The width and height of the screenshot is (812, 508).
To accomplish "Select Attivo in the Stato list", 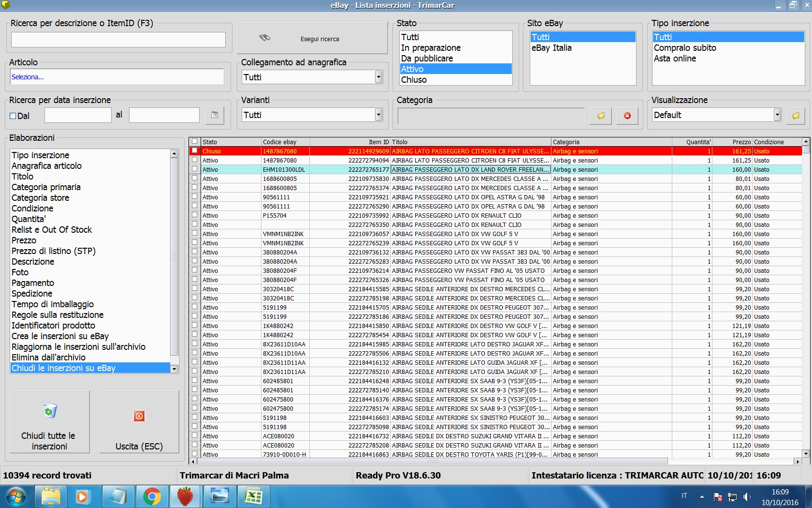I will point(456,69).
